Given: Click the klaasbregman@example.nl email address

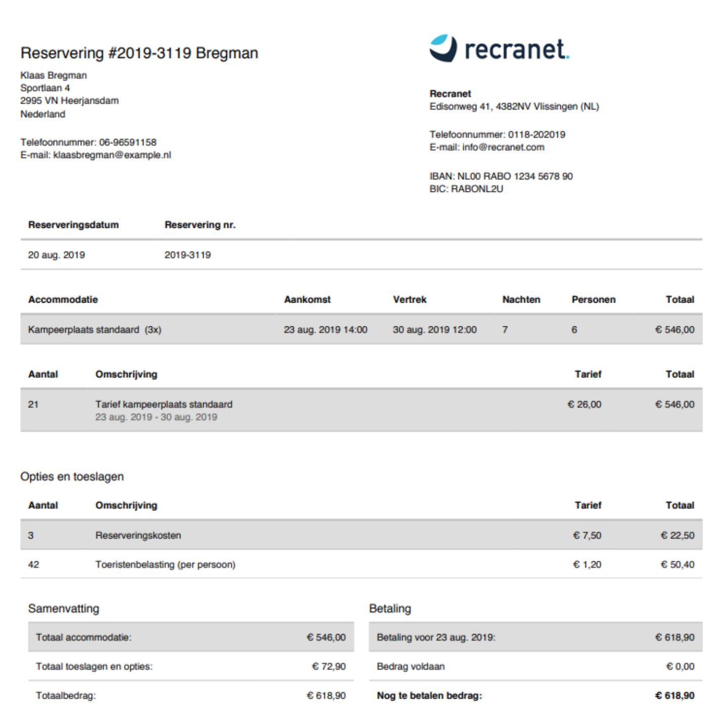Looking at the screenshot, I should click(112, 155).
